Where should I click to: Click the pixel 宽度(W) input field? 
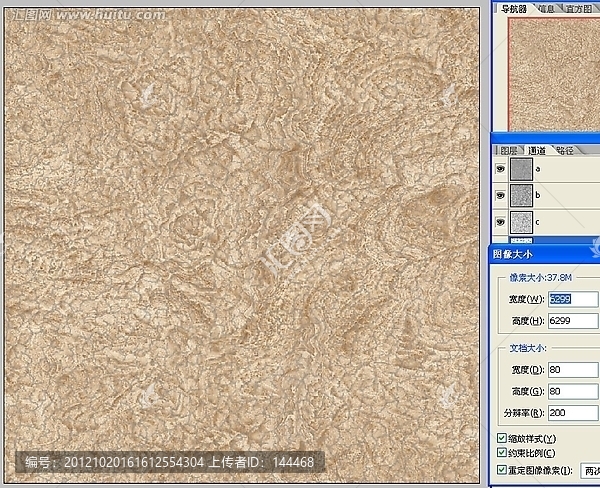point(573,299)
